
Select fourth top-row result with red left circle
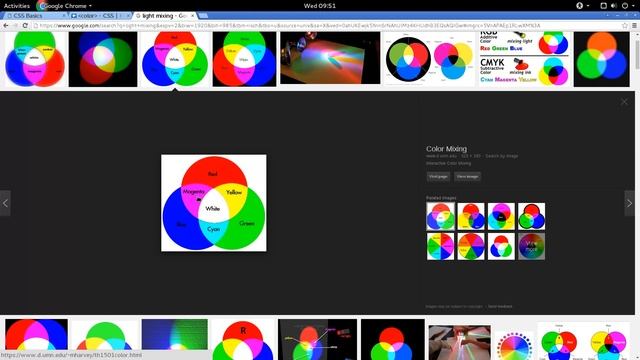tap(244, 59)
